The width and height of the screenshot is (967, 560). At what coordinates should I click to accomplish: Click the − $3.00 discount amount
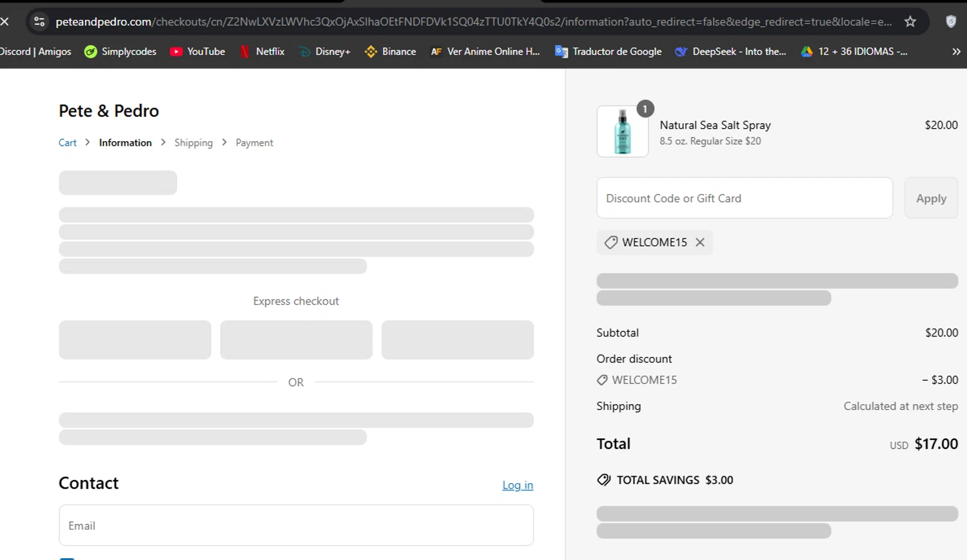tap(940, 380)
